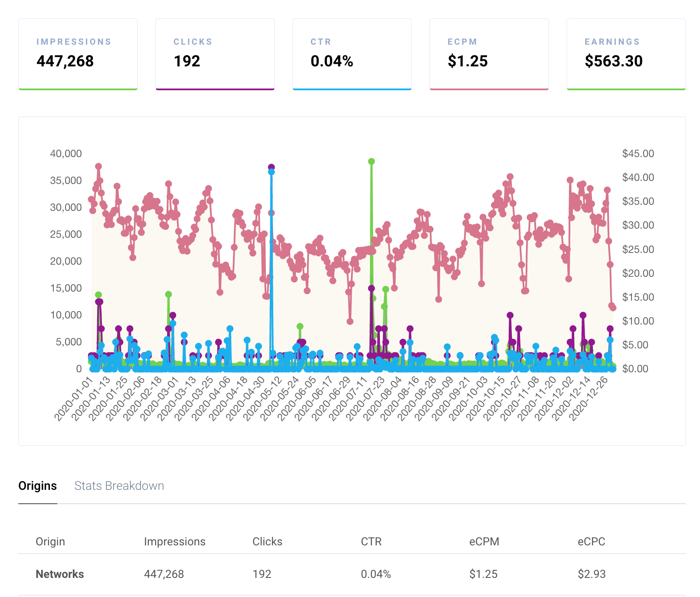Click the pink eCPM peak near 2020-01-01
This screenshot has width=700, height=597.
click(98, 166)
